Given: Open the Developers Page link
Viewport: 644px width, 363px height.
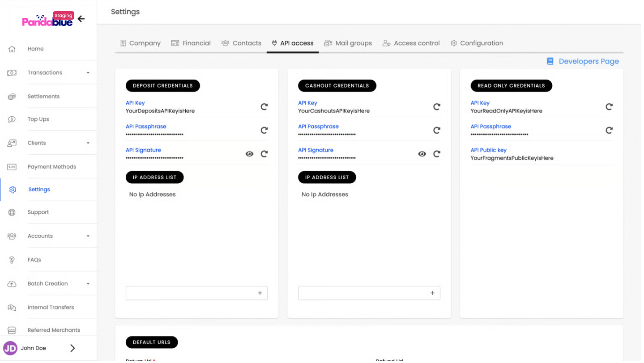Looking at the screenshot, I should (x=583, y=61).
